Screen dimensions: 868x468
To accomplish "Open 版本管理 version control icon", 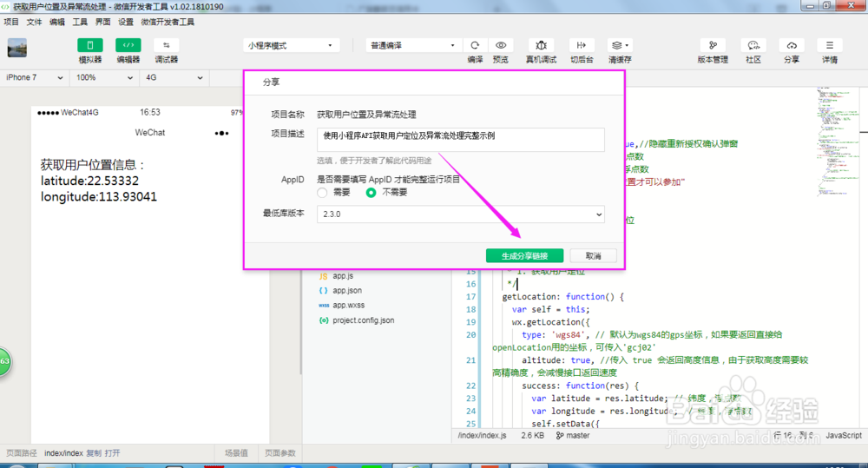I will click(713, 45).
